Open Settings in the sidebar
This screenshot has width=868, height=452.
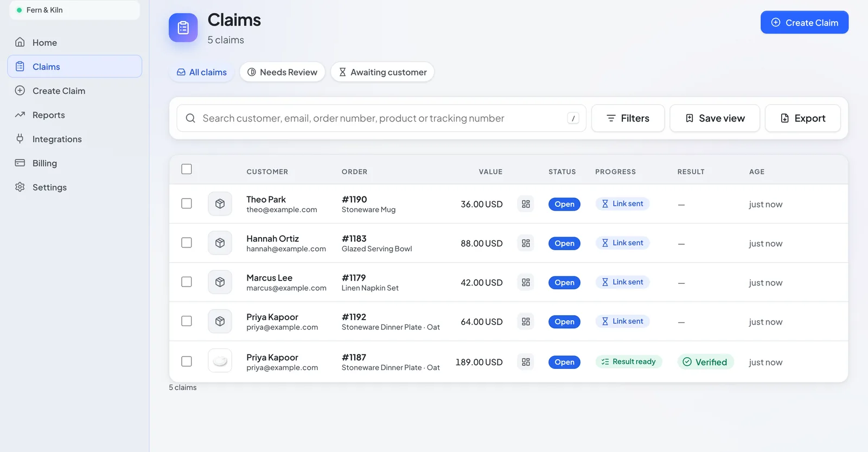click(75, 187)
